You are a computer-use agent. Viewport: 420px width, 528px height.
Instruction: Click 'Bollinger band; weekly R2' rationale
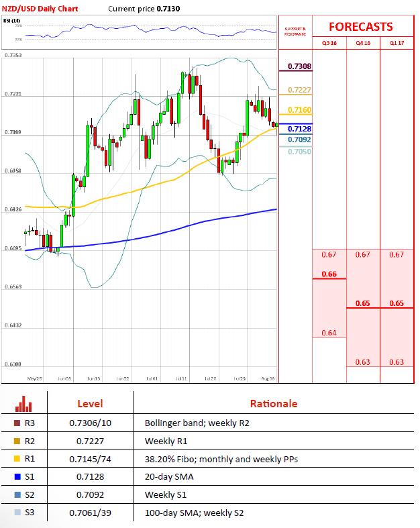197,423
